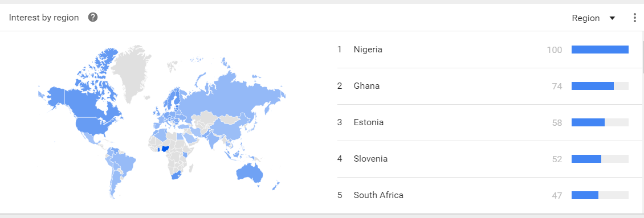644x218 pixels.
Task: Click Nigeria's interest bar showing 100
Action: tap(600, 50)
